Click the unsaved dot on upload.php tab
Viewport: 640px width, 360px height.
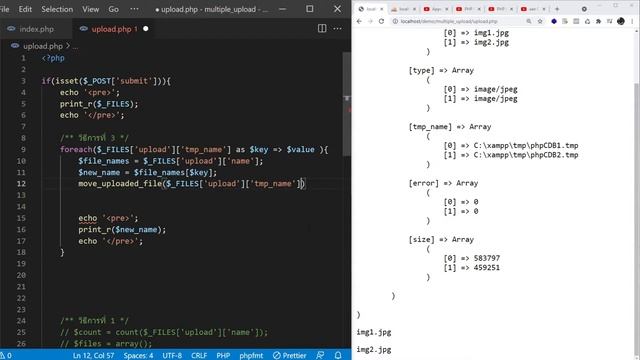tap(146, 29)
